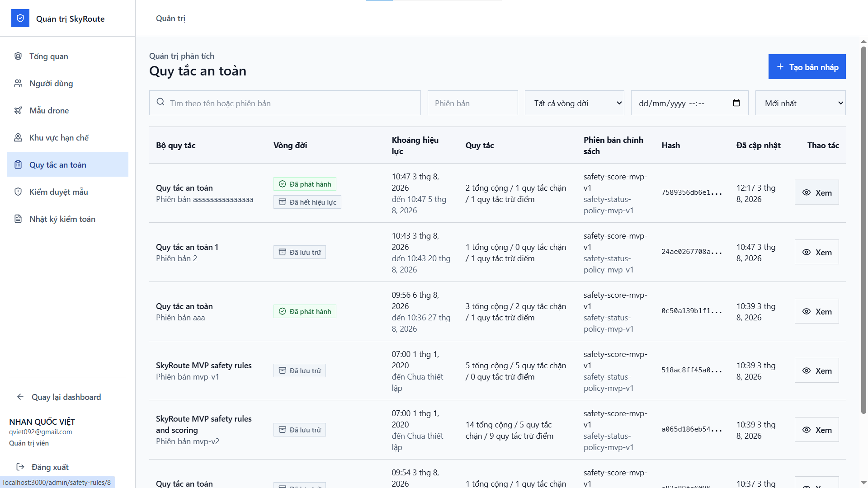Viewport: 868px width, 488px height.
Task: Open the Mới nhất sort dropdown
Action: (x=800, y=103)
